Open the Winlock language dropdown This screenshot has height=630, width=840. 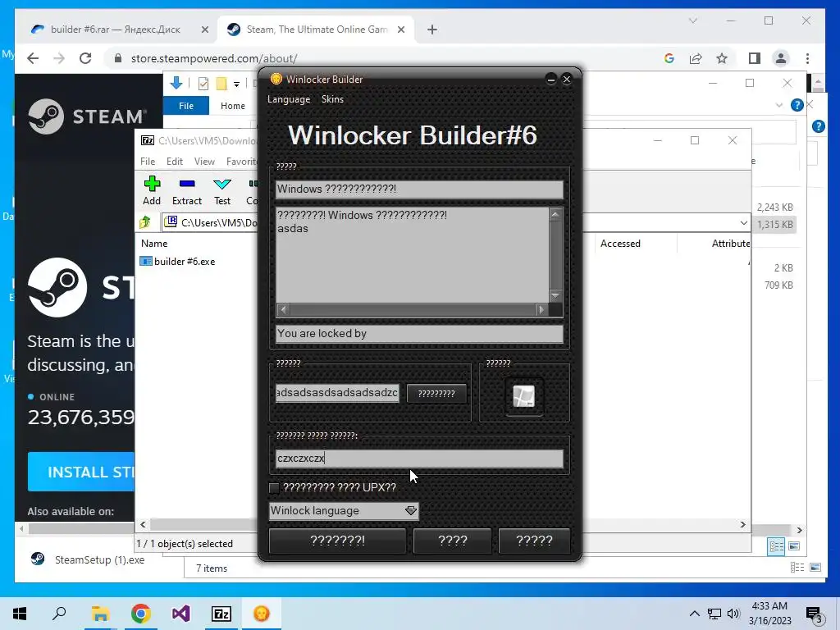pos(411,510)
